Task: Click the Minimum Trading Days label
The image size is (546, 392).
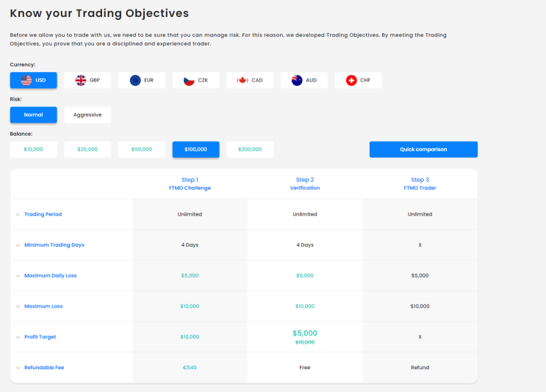Action: click(54, 245)
